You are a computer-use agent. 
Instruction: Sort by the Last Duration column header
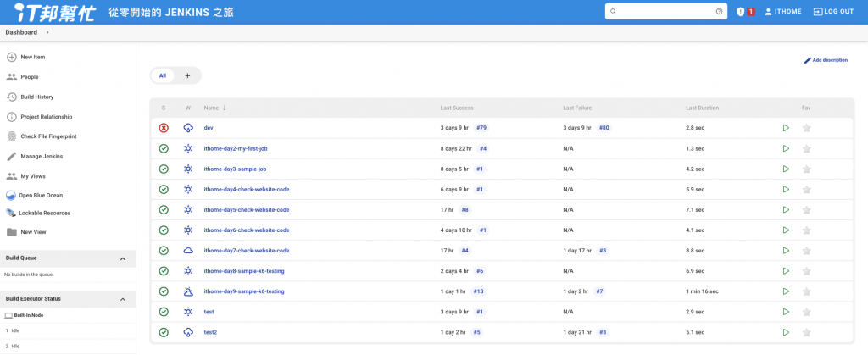(702, 108)
